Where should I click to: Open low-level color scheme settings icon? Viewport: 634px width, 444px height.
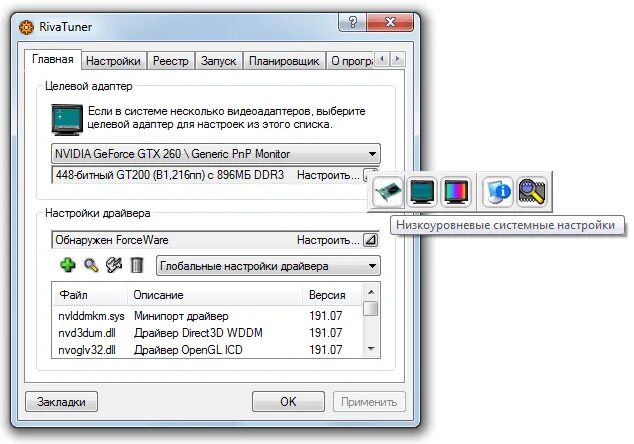tap(456, 192)
